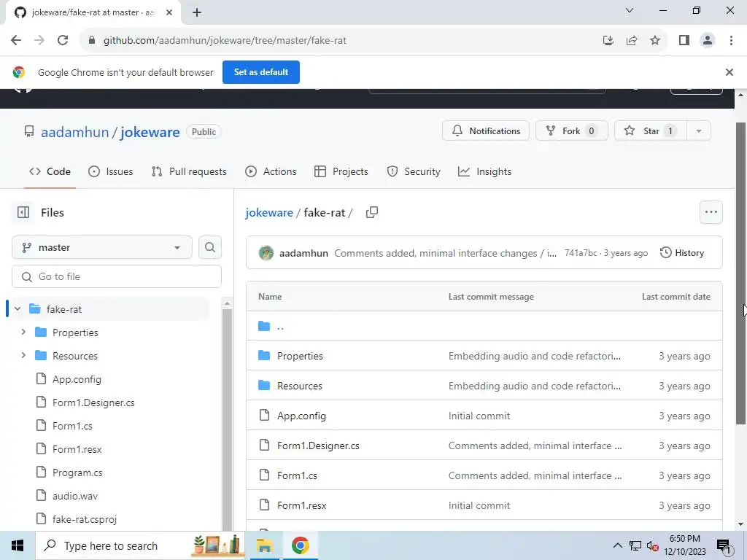The height and width of the screenshot is (560, 747).
Task: Click the search files magnifier button
Action: (210, 248)
